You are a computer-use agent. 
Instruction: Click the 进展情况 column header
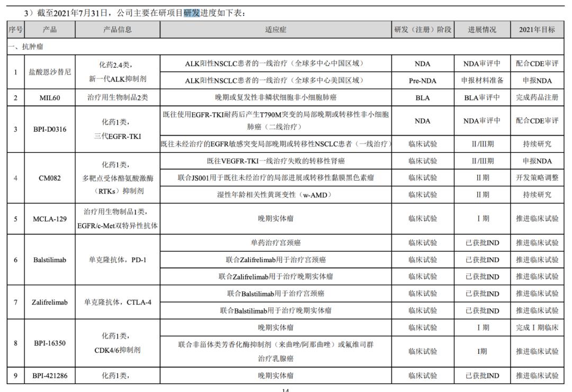(x=481, y=29)
